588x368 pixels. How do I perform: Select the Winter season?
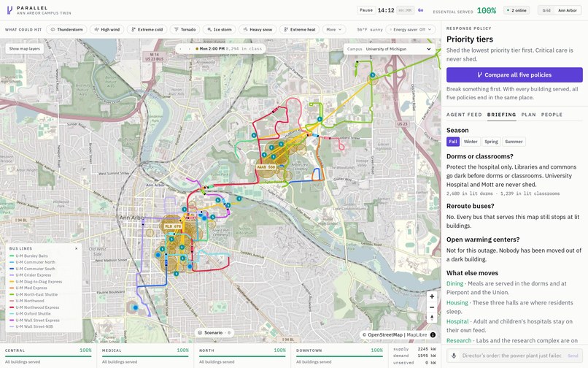coord(471,142)
